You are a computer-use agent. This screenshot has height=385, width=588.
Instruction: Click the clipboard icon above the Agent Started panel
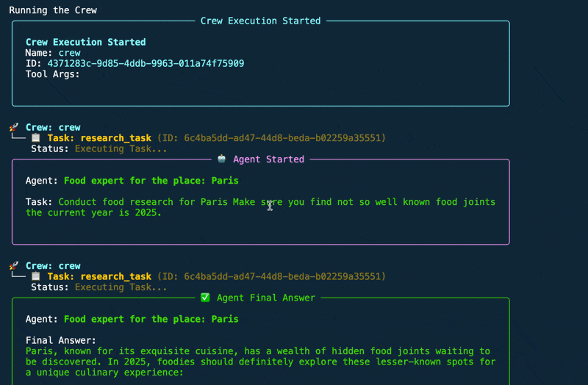point(36,138)
